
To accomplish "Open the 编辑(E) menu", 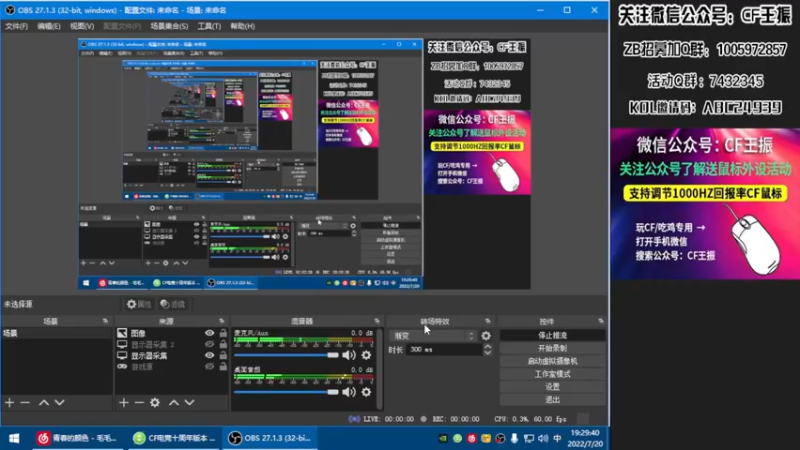I will point(49,26).
